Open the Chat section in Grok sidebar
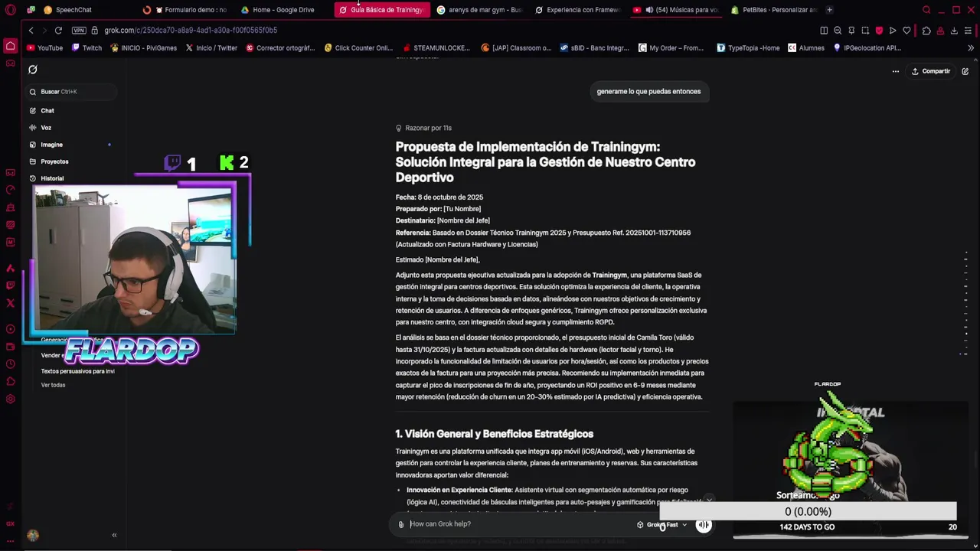Screen dimensions: 980x551 point(47,111)
